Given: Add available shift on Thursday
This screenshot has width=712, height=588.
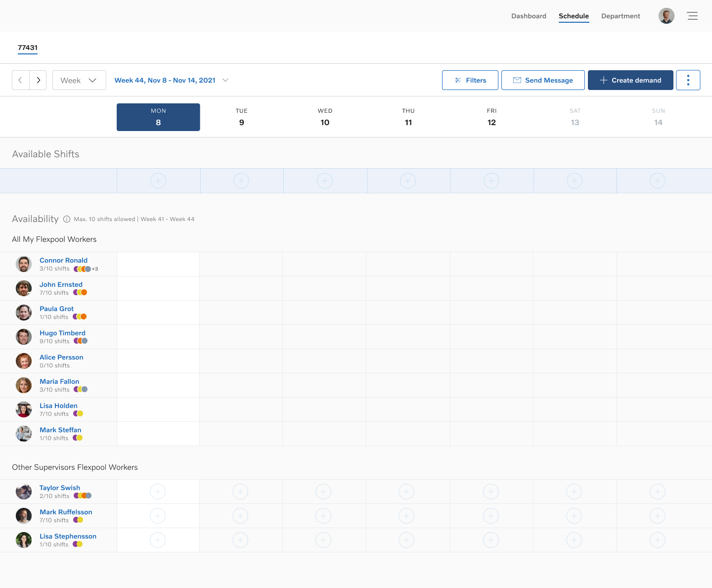Looking at the screenshot, I should coord(408,181).
